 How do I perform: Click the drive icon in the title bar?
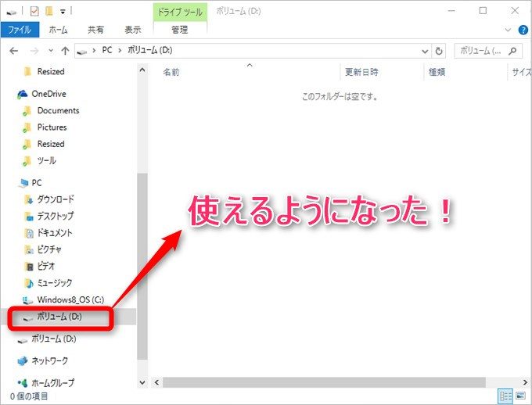(11, 13)
